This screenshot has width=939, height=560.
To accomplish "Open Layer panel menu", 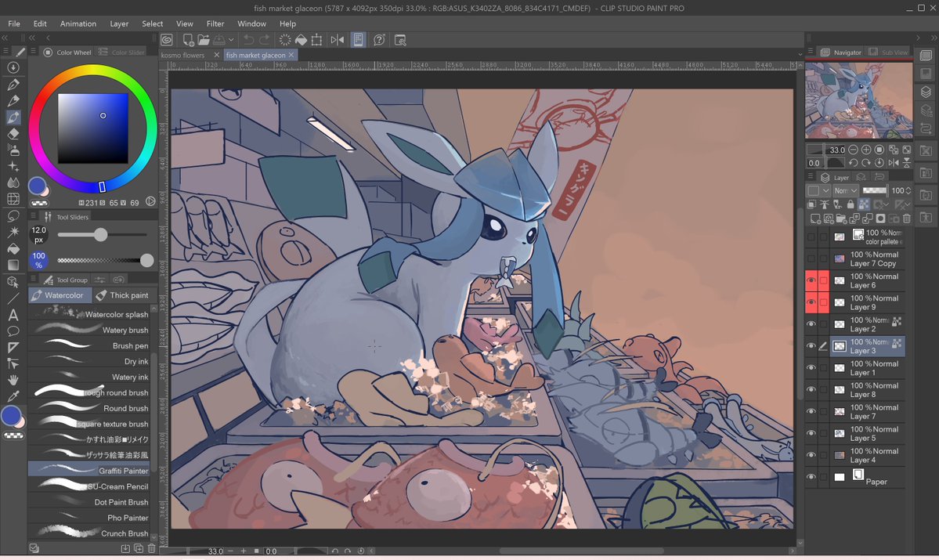I will coord(811,177).
